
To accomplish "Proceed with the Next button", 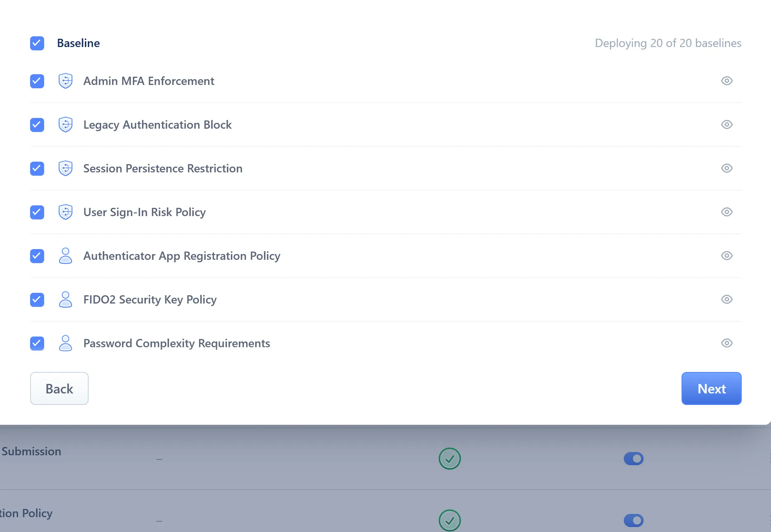I will pos(712,388).
